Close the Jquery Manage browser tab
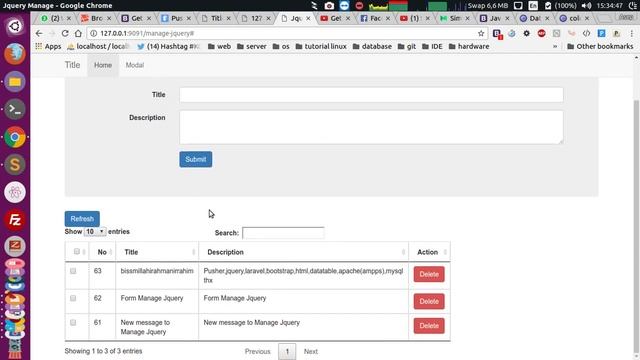Screen dimensions: 640x360 pos(308,18)
